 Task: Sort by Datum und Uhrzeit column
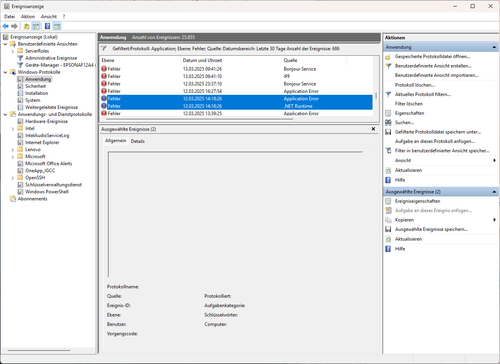click(231, 60)
